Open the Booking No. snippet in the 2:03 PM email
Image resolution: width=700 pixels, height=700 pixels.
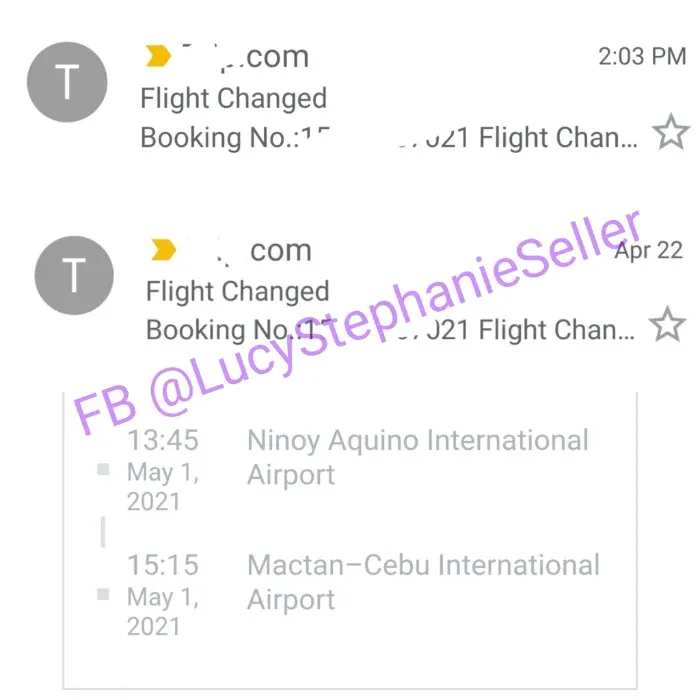tap(388, 137)
